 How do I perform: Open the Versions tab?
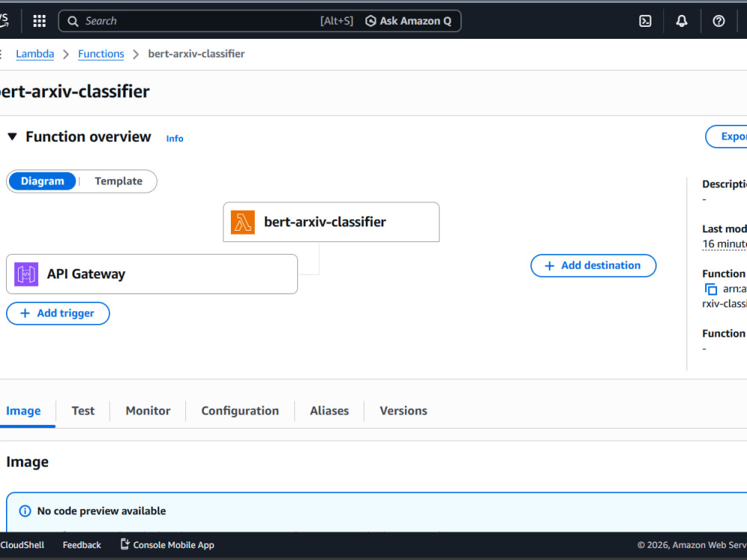click(403, 411)
